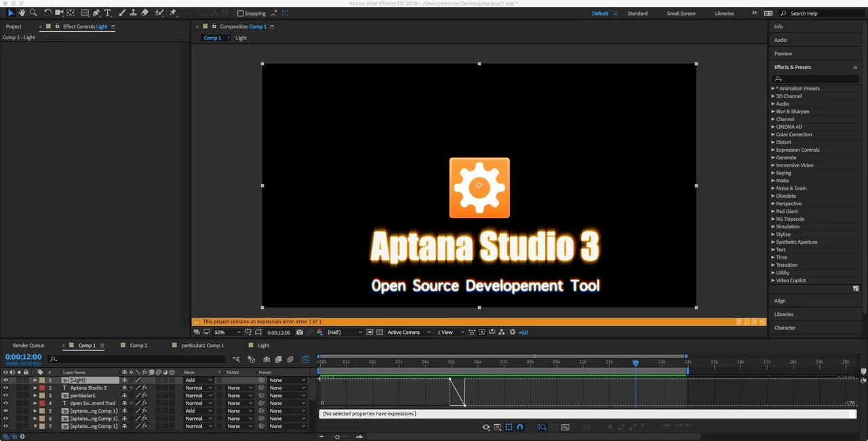Open the Active Camera dropdown

tap(409, 333)
